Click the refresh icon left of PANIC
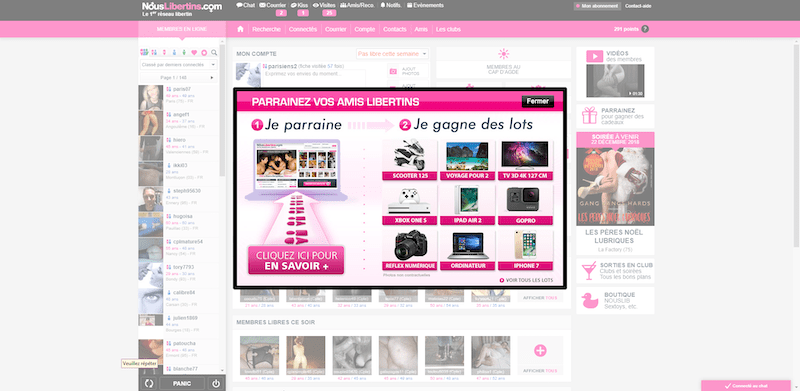This screenshot has width=800, height=391. pyautogui.click(x=149, y=384)
